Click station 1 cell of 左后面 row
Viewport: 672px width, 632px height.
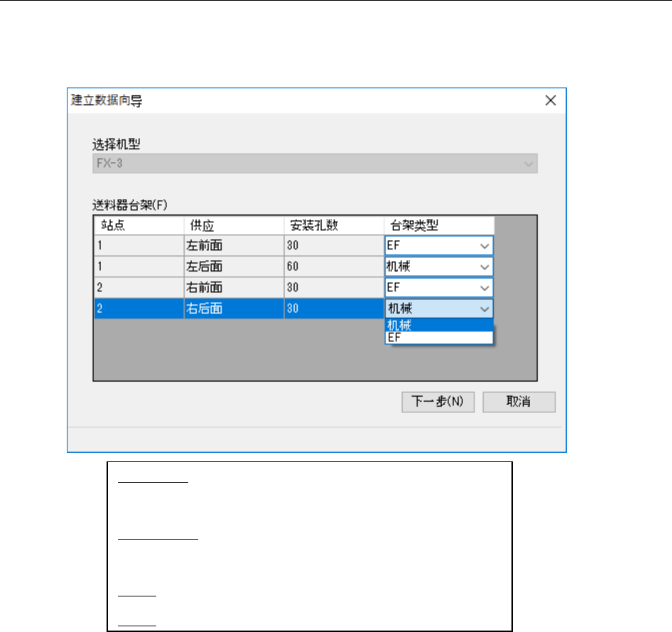point(139,267)
